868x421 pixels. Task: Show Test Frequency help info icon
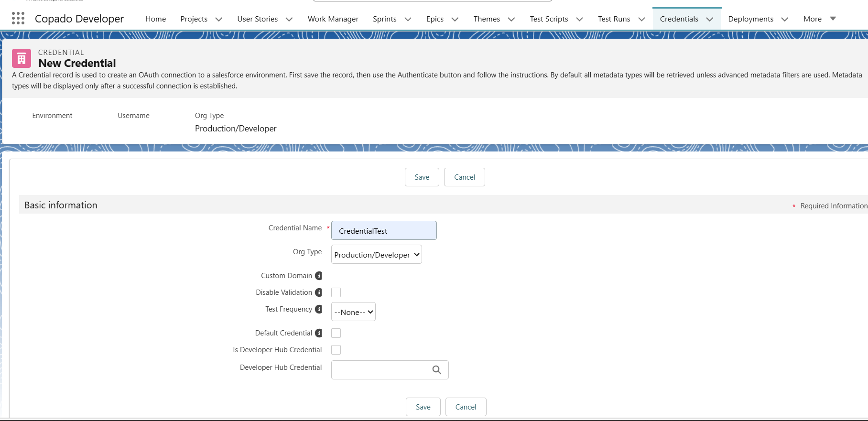(319, 309)
